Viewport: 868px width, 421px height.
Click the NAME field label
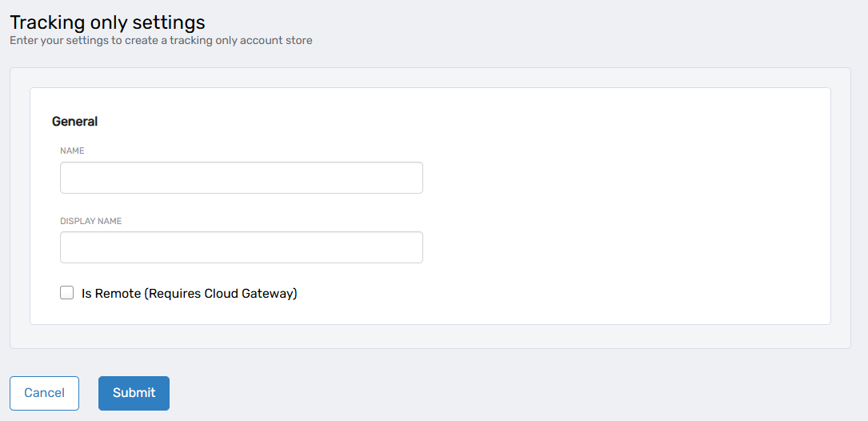[x=72, y=150]
